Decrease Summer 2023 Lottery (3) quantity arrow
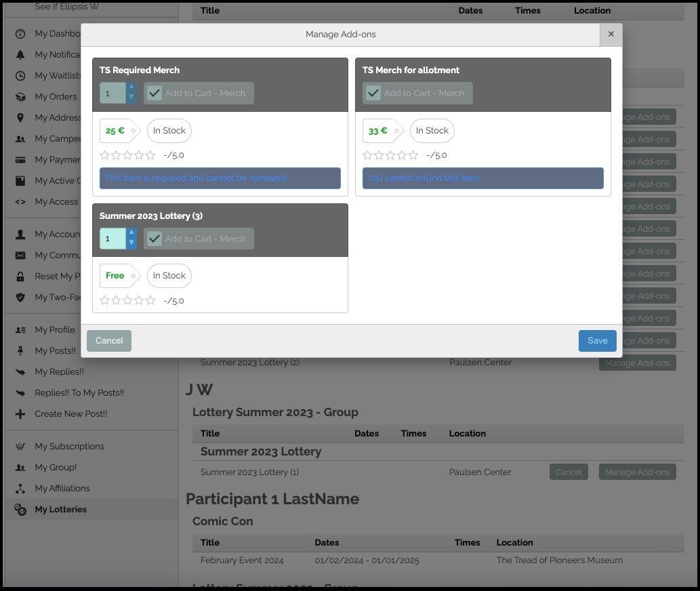Viewport: 700px width, 591px height. pyautogui.click(x=131, y=243)
